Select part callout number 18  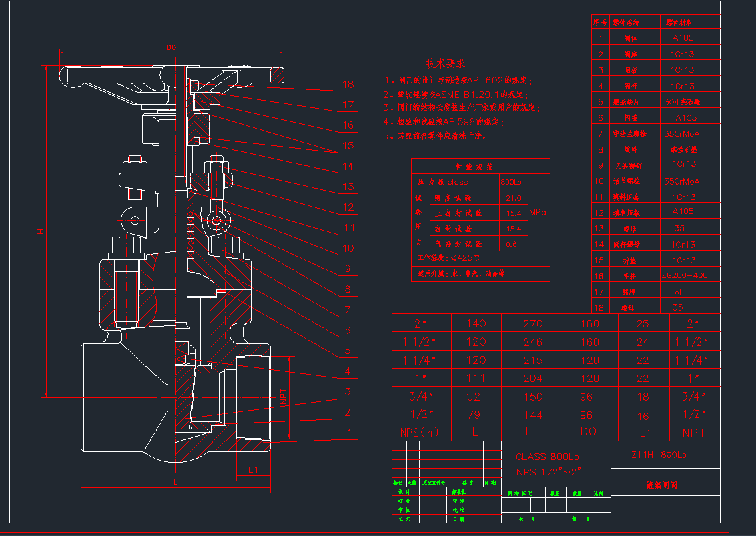(x=348, y=85)
